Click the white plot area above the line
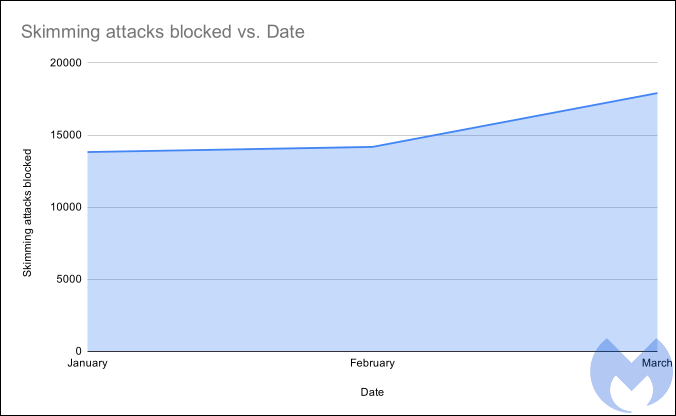This screenshot has width=676, height=416. pos(250,100)
